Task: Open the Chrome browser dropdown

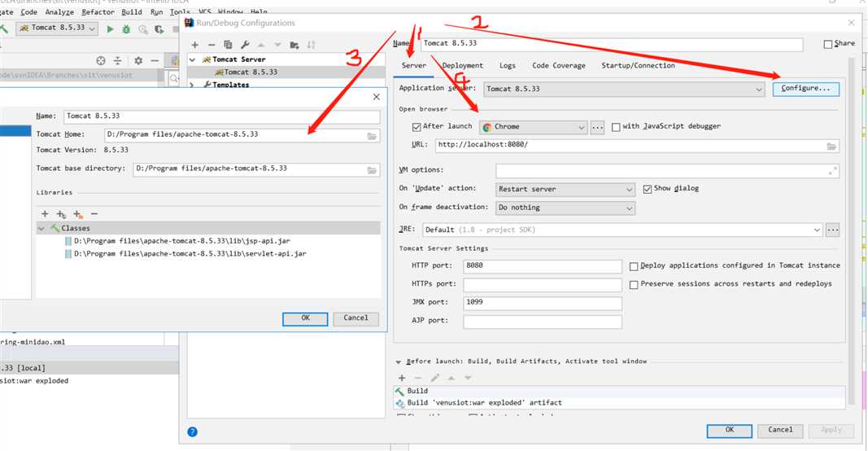Action: pos(533,128)
